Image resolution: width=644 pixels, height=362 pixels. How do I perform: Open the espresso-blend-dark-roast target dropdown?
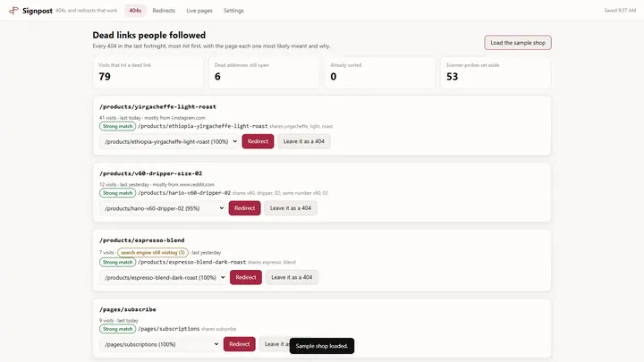(x=164, y=278)
